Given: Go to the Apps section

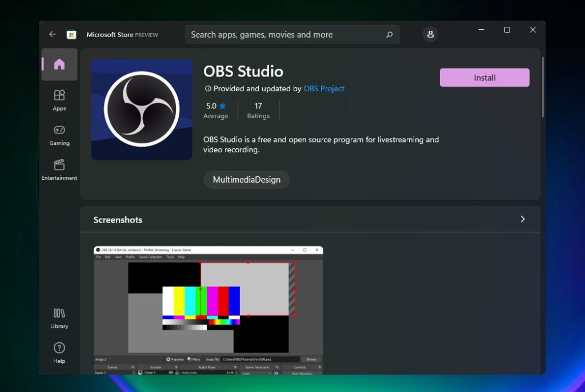Looking at the screenshot, I should pyautogui.click(x=59, y=100).
